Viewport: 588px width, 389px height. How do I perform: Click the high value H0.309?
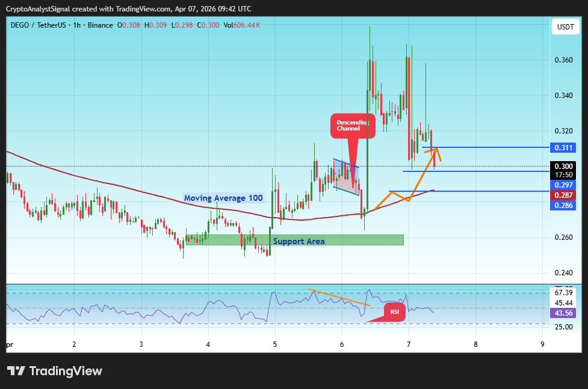pos(156,25)
